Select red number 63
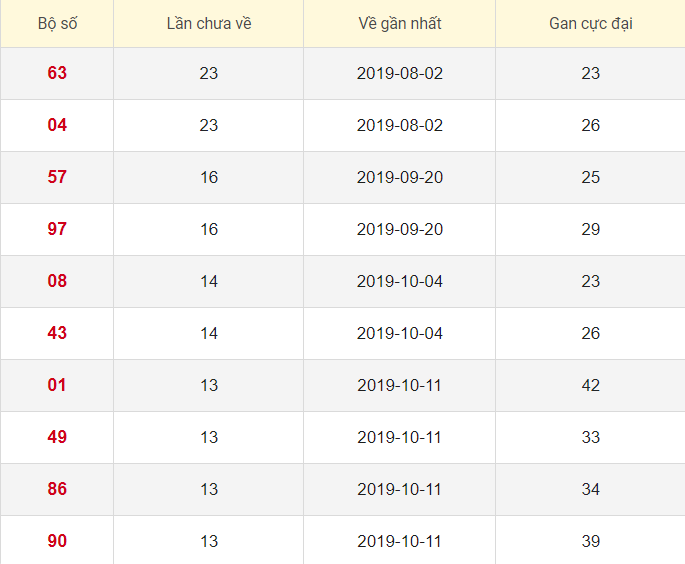This screenshot has width=685, height=564. [57, 73]
